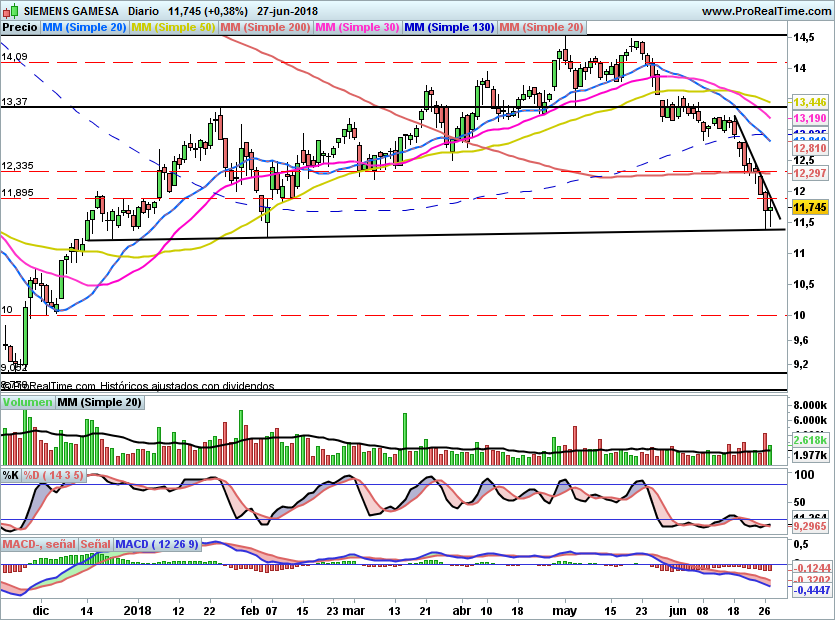Click MM (Simple 20) in the volume panel
Viewport: 835px width, 620px height.
coord(99,402)
